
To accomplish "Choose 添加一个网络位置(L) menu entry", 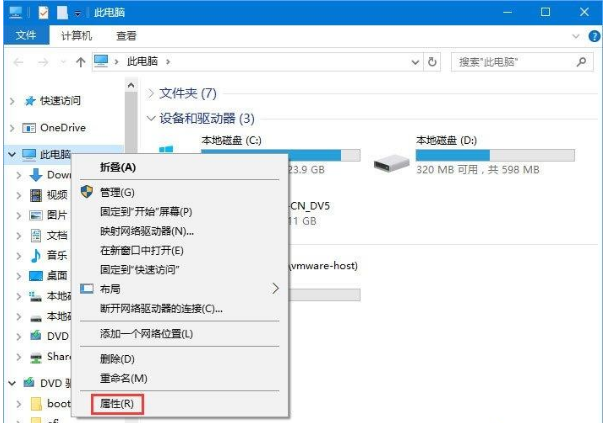I will [179, 333].
